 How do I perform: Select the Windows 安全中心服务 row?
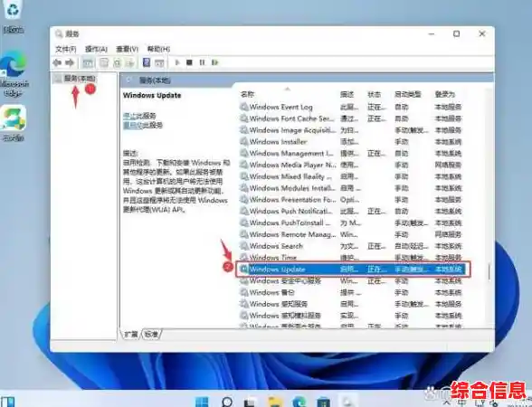351,280
